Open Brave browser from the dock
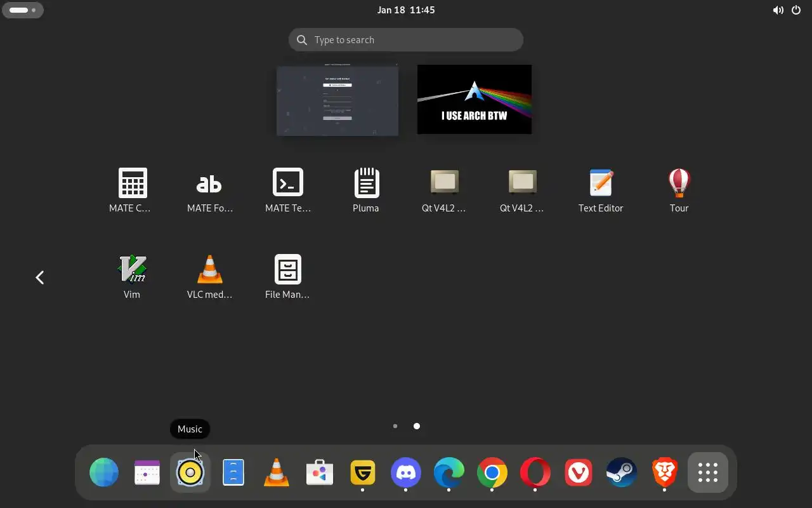 click(665, 472)
